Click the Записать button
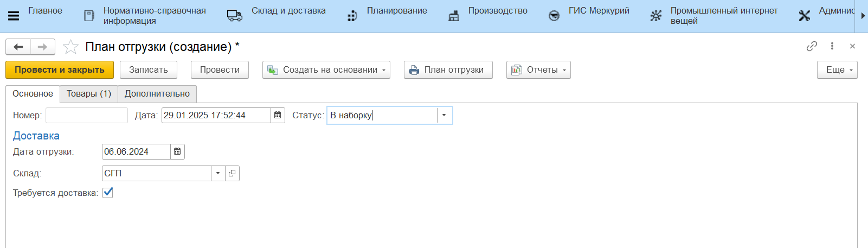868x248 pixels. 149,70
